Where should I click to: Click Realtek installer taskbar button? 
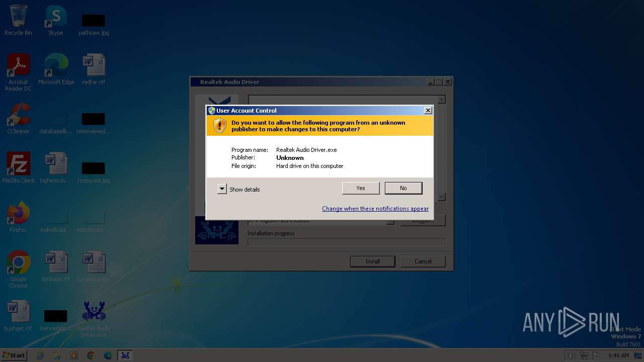[x=125, y=355]
